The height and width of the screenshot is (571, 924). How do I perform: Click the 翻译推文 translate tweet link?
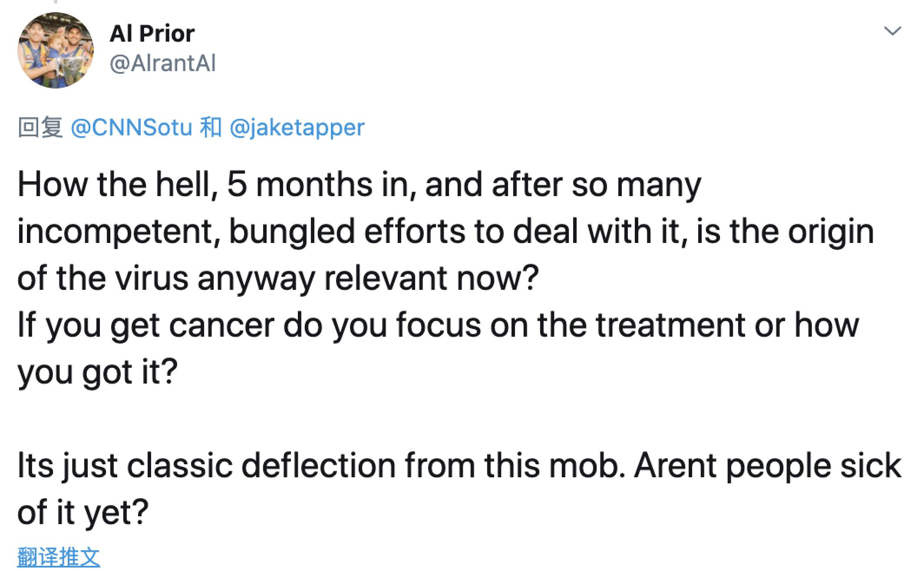point(59,557)
